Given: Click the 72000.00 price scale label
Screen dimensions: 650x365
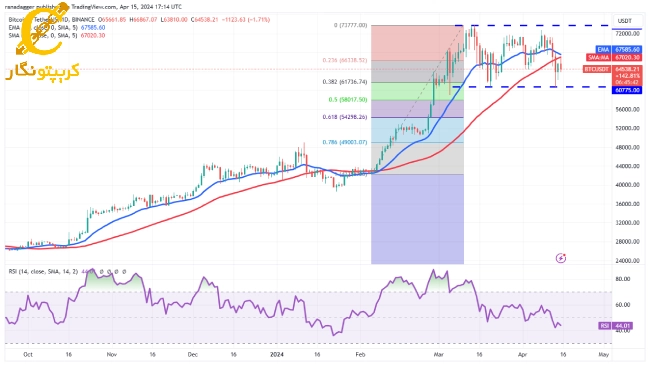Looking at the screenshot, I should (627, 33).
